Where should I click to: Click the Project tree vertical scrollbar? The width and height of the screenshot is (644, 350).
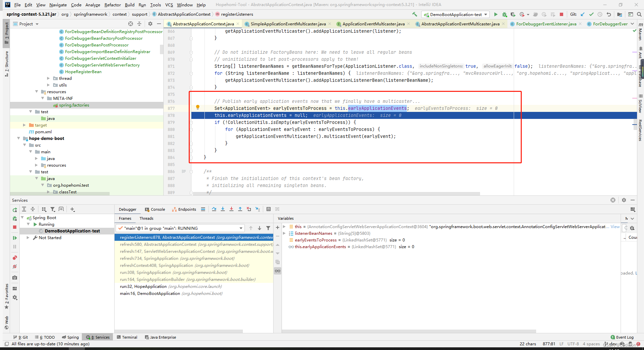pos(162,49)
